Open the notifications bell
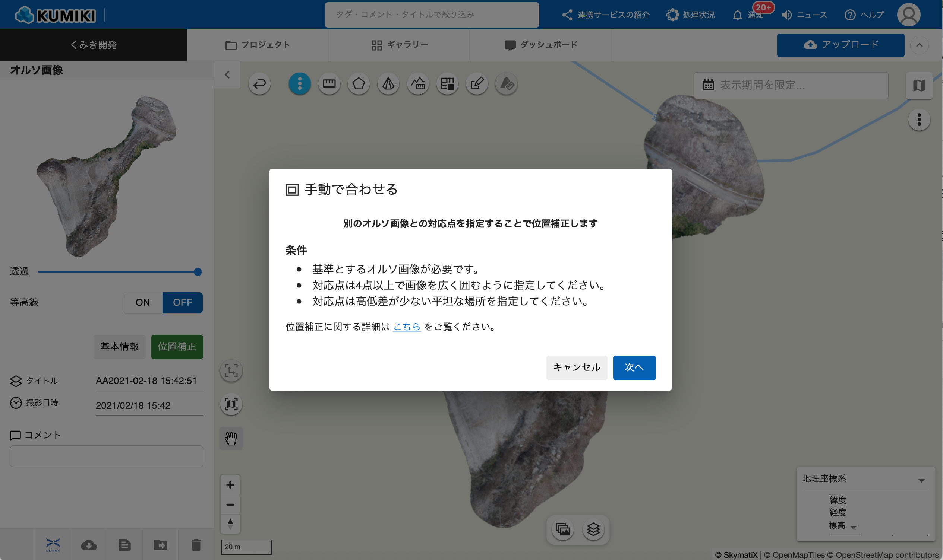Image resolution: width=943 pixels, height=560 pixels. click(x=738, y=15)
